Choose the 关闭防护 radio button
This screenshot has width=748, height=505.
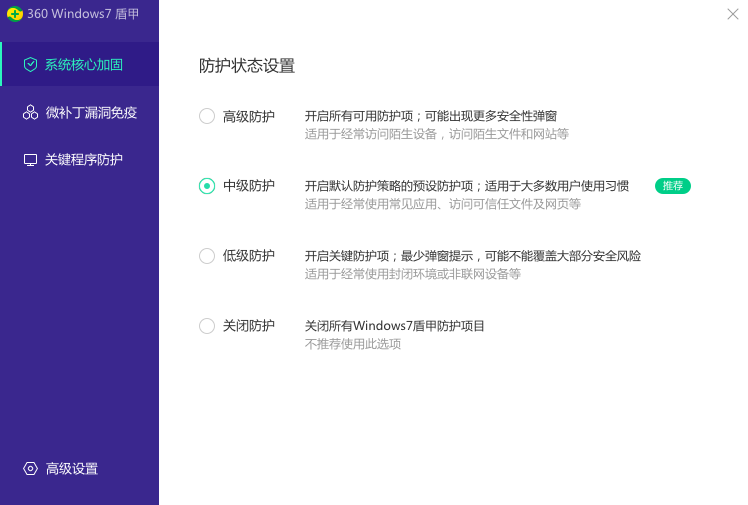click(207, 326)
